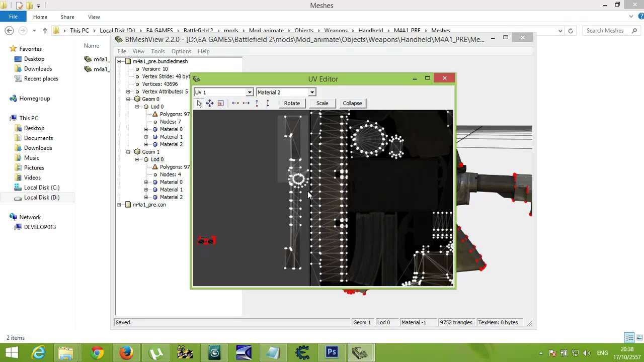Click the File Explorer taskbar icon
This screenshot has height=362, width=644.
tap(66, 353)
